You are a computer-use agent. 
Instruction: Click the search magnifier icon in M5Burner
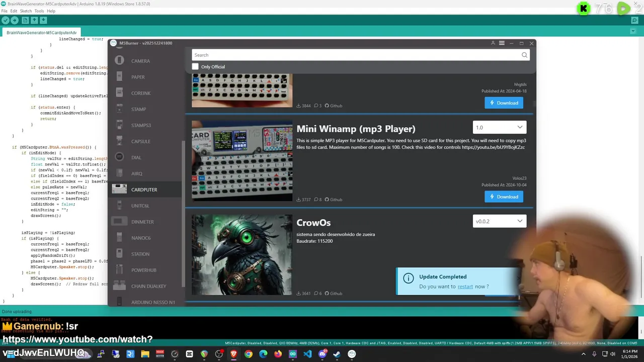tap(524, 55)
